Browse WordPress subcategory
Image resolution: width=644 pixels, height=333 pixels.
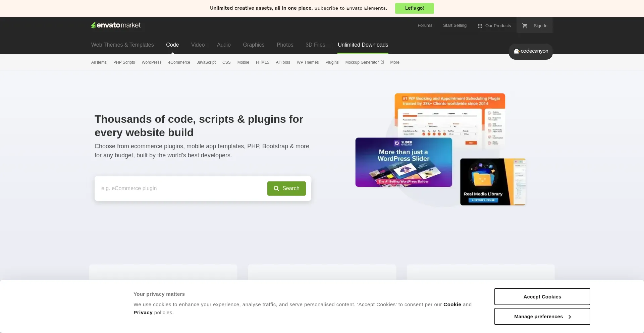pos(152,62)
